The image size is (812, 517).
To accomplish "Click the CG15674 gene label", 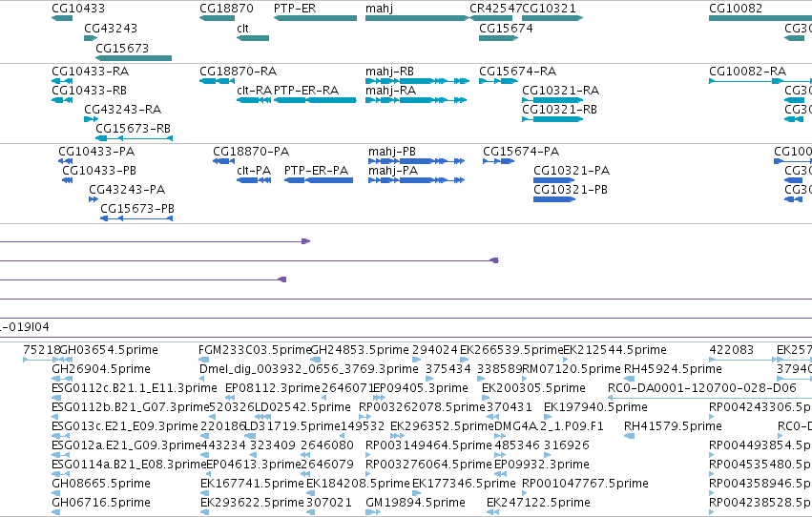I will (x=506, y=28).
